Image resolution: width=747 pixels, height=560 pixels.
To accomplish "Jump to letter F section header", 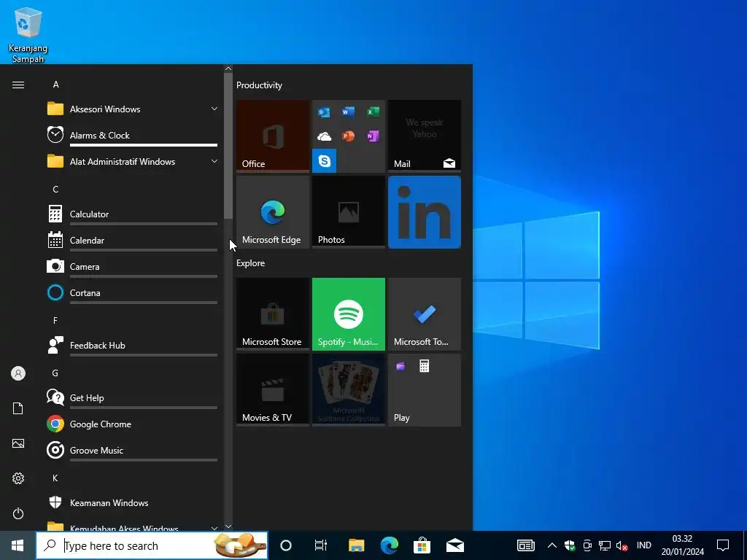I will [55, 321].
